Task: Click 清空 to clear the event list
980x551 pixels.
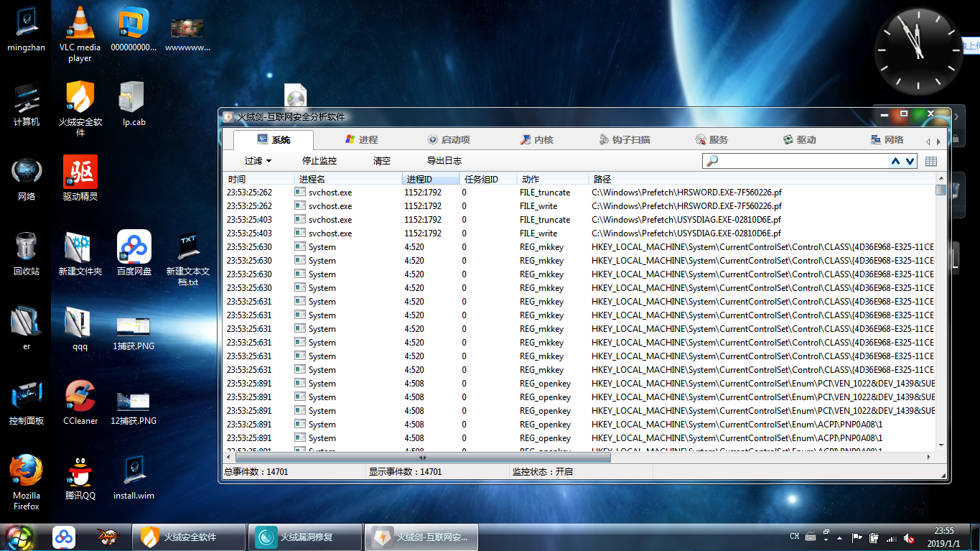Action: pos(382,161)
